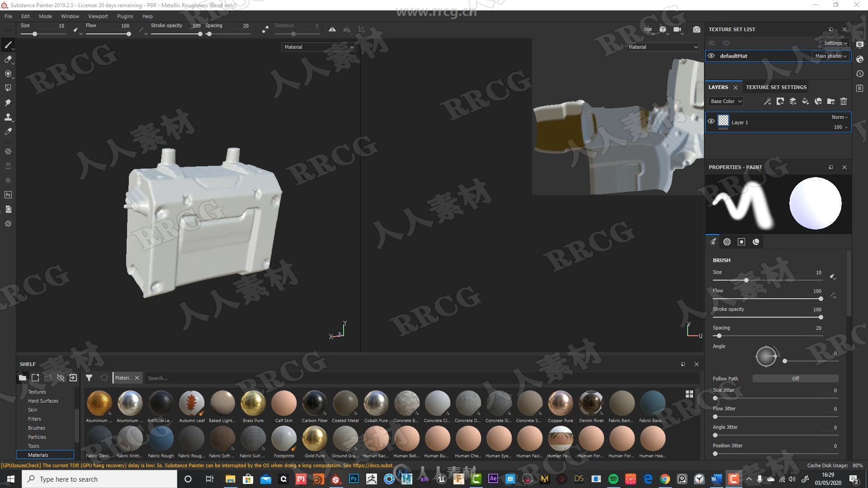Open the Shader settings side icon
This screenshot has height=488, width=868.
(860, 59)
